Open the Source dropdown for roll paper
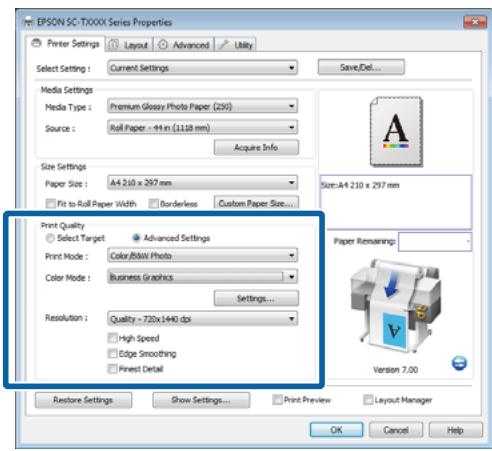Viewport: 492px width, 451px height. tap(202, 128)
